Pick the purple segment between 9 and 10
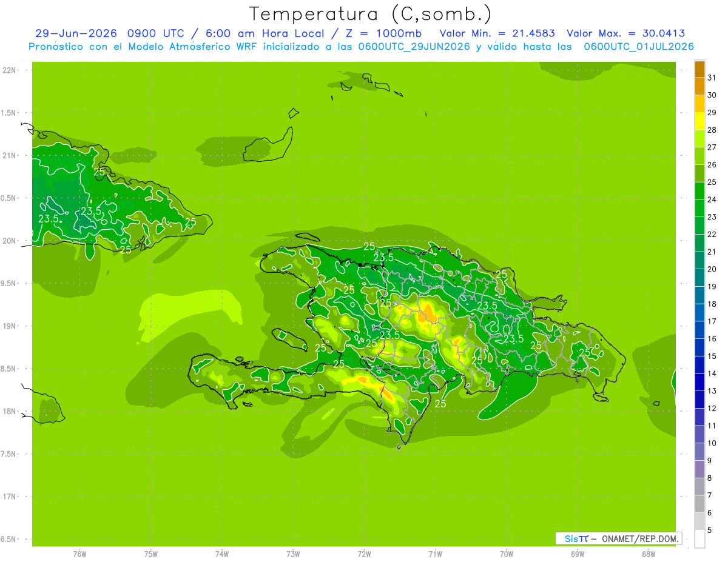 (700, 452)
